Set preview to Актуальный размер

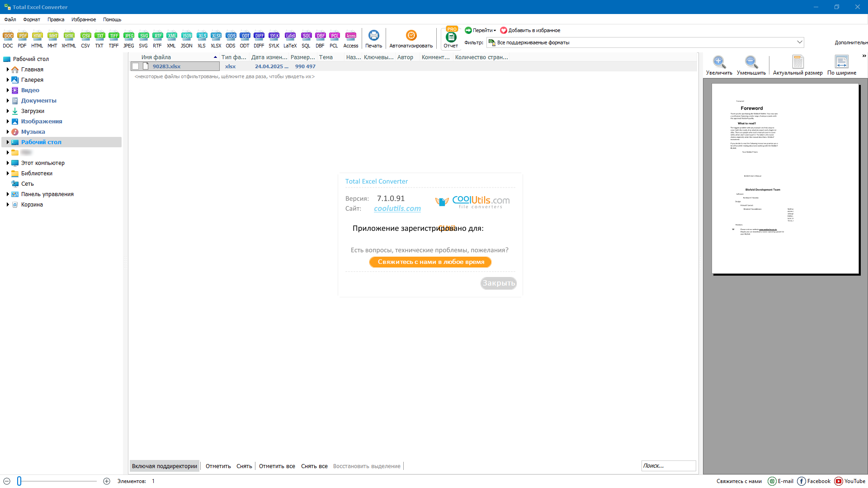[798, 65]
